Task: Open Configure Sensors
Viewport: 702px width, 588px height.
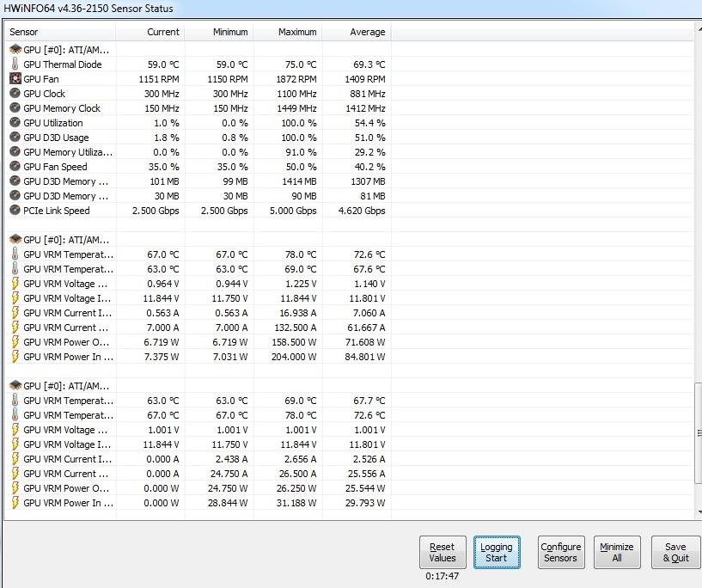Action: pyautogui.click(x=561, y=552)
